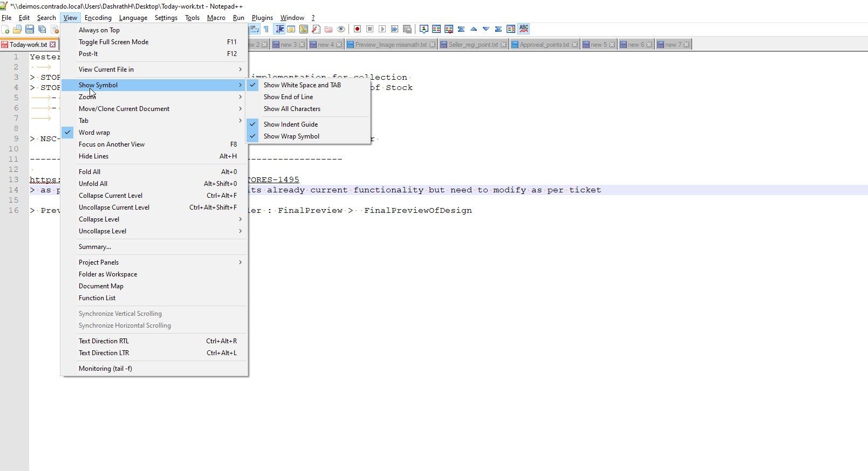Click the Save file toolbar icon
The width and height of the screenshot is (868, 471).
point(30,29)
